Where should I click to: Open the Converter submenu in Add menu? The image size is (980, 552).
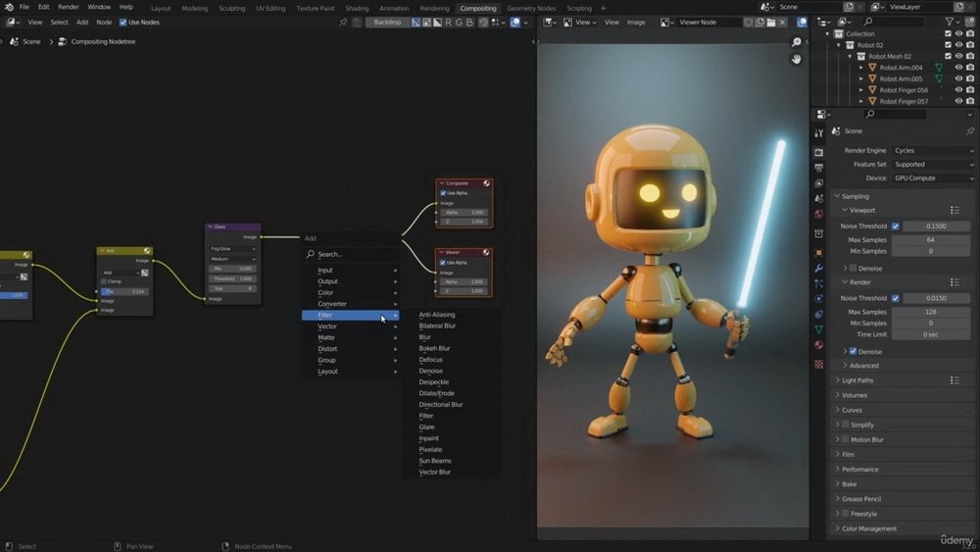pos(350,304)
